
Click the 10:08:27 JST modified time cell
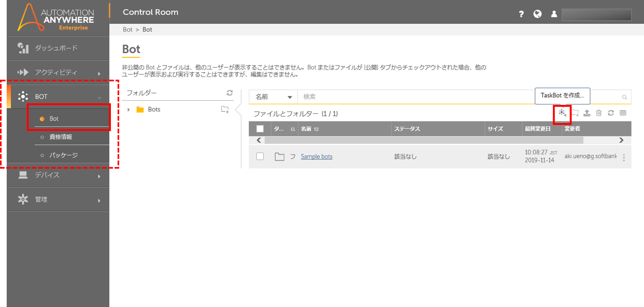(x=541, y=156)
